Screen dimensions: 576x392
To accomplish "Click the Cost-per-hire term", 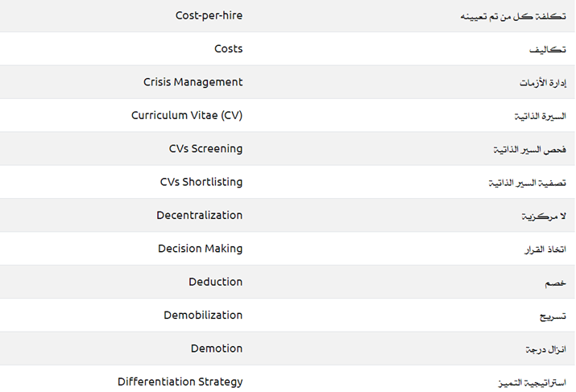I will (208, 15).
